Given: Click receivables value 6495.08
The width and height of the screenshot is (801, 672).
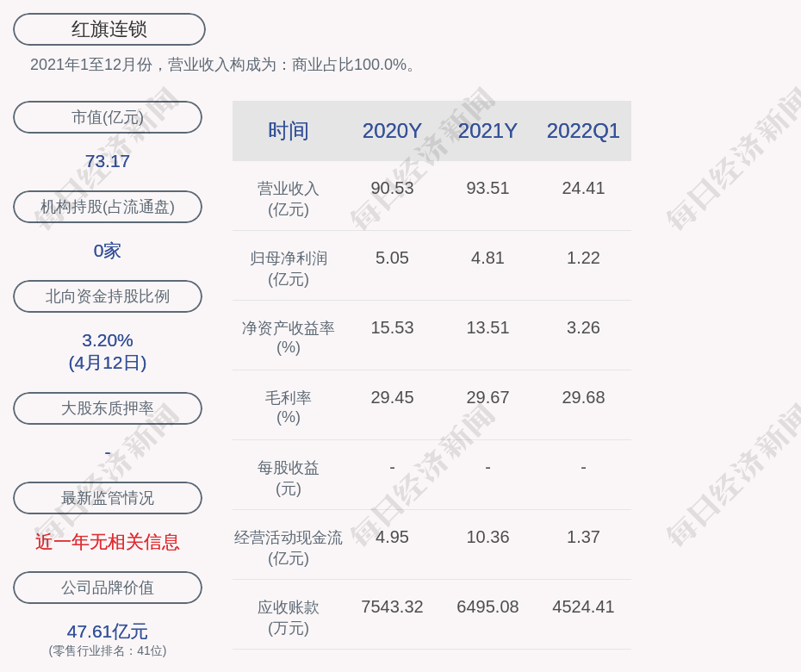Looking at the screenshot, I should 487,607.
